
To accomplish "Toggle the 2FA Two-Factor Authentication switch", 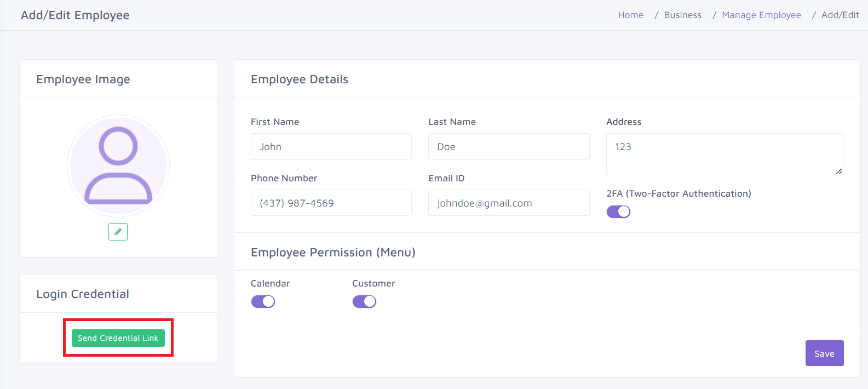I will 618,211.
